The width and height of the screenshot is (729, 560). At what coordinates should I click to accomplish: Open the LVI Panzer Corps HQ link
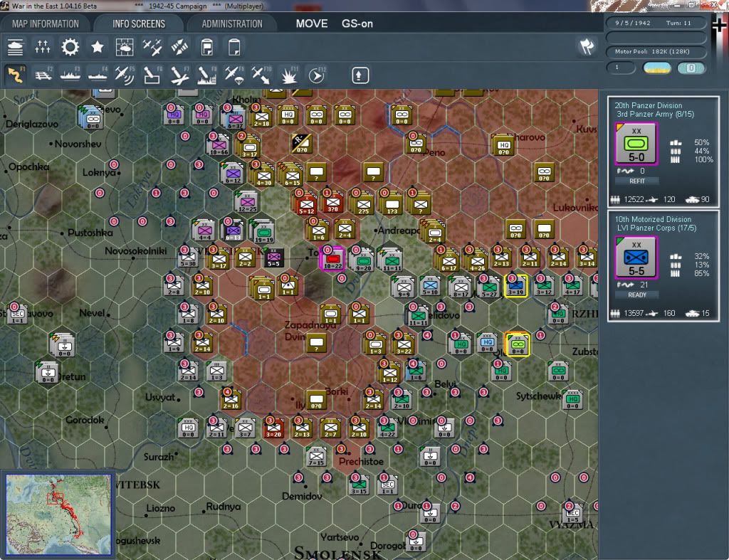(x=656, y=228)
